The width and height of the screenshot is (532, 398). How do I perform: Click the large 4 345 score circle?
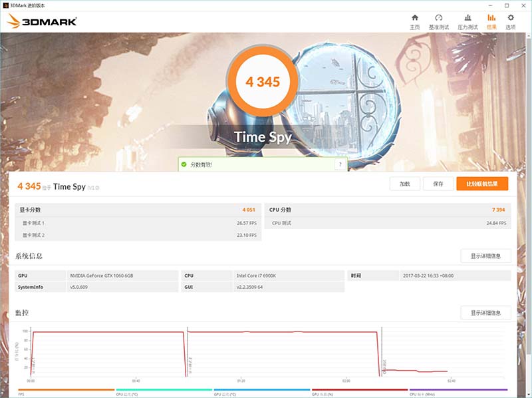click(x=263, y=82)
